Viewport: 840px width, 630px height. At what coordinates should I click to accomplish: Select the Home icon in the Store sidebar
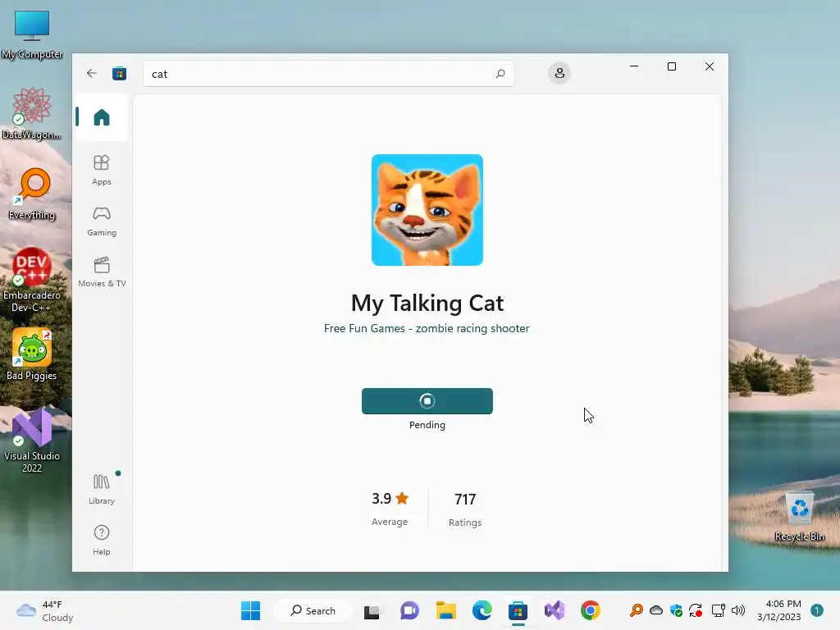coord(101,116)
